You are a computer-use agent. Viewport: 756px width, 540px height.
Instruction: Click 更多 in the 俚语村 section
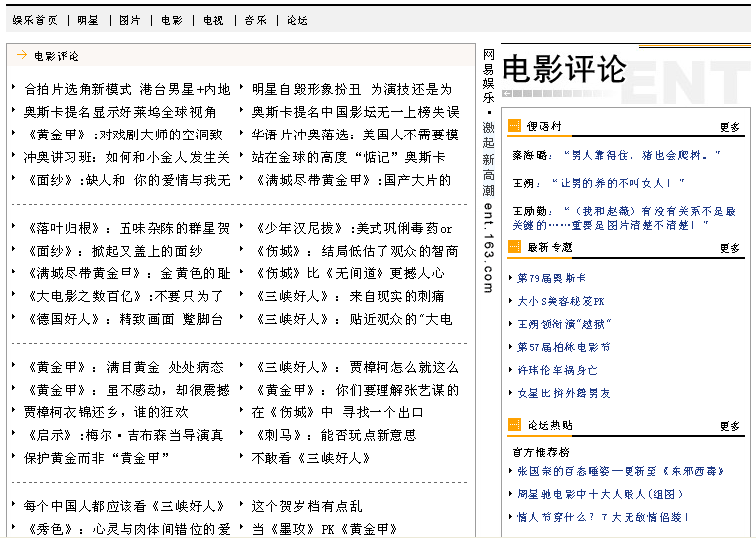pyautogui.click(x=730, y=127)
